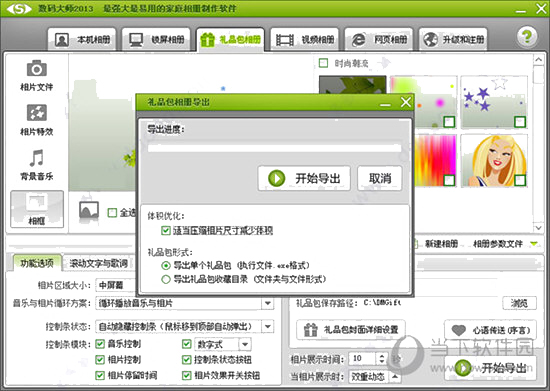Minimize the 礼品包相册导出 dialog
Image resolution: width=550 pixels, height=391 pixels.
(x=385, y=104)
